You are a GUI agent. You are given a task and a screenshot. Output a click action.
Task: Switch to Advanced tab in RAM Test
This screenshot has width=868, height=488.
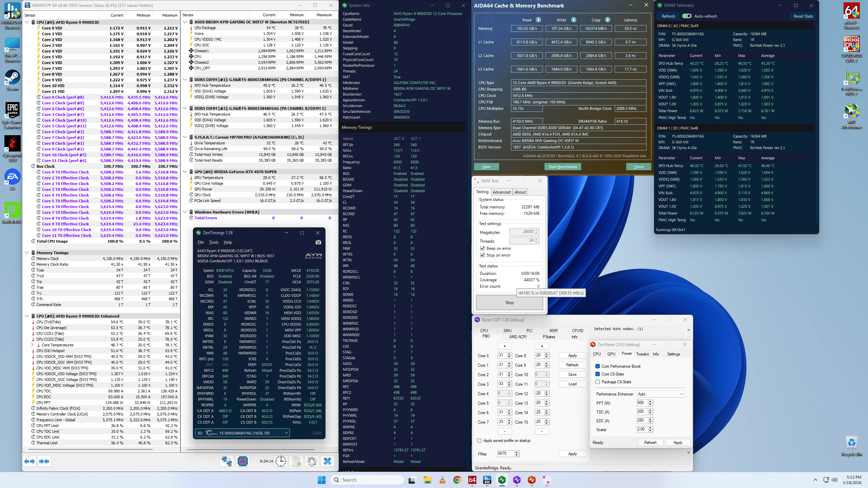click(x=501, y=192)
